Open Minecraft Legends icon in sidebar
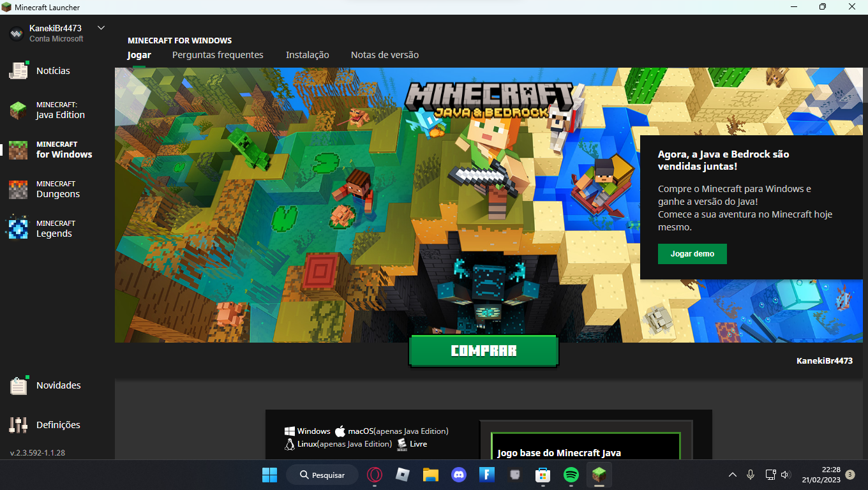Screen dimensions: 868x490 (19, 229)
